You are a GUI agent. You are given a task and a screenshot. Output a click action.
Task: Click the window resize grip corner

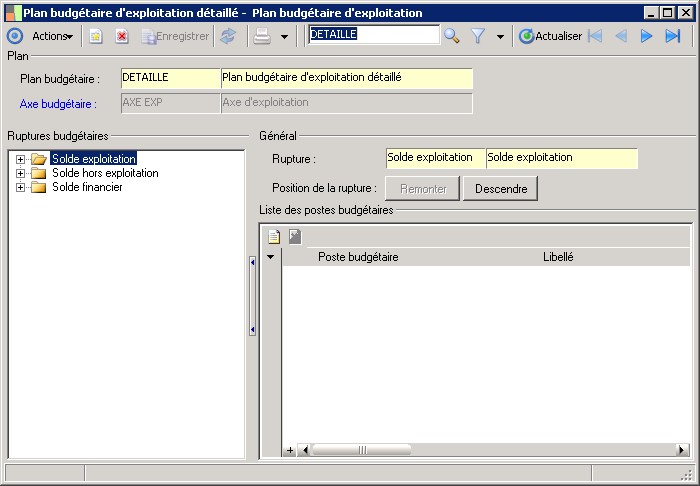click(687, 474)
